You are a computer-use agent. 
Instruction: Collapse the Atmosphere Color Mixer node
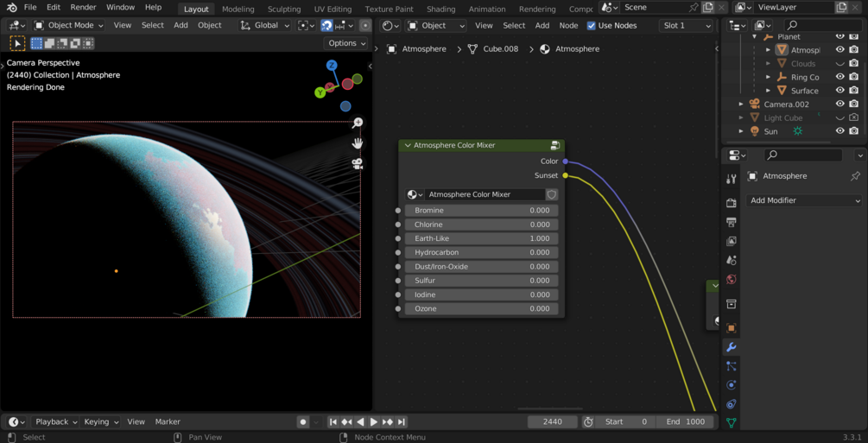point(408,146)
